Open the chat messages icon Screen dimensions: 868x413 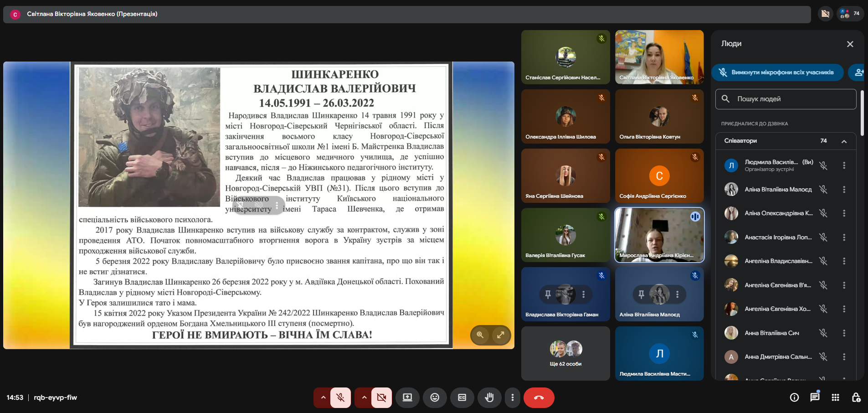[815, 398]
